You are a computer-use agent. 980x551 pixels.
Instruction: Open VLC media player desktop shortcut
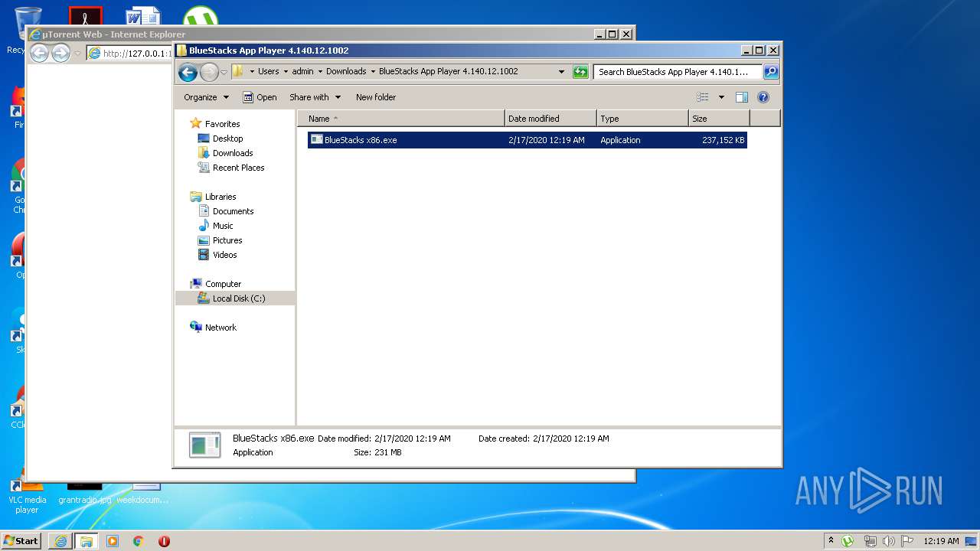pos(27,496)
